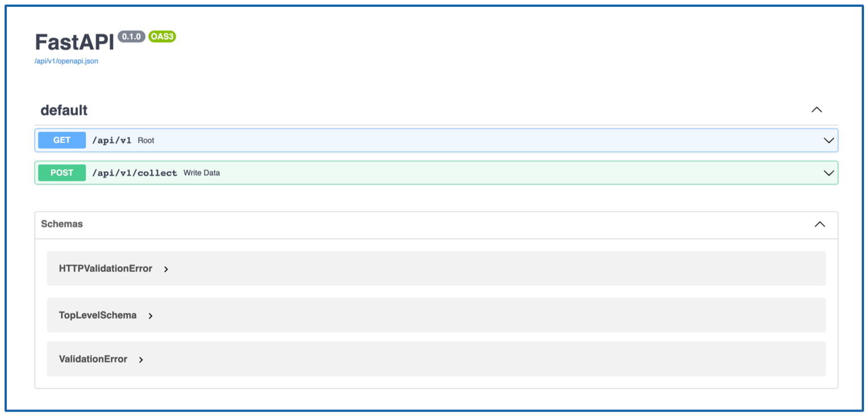Click the chevron on the GET /api/v1 row
This screenshot has height=416, width=868.
coord(829,140)
